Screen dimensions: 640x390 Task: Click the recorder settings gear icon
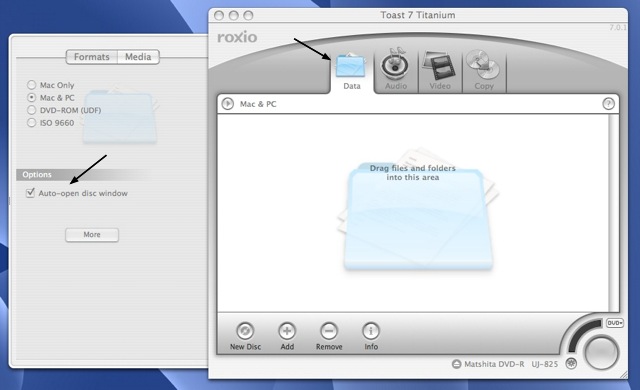coord(571,363)
